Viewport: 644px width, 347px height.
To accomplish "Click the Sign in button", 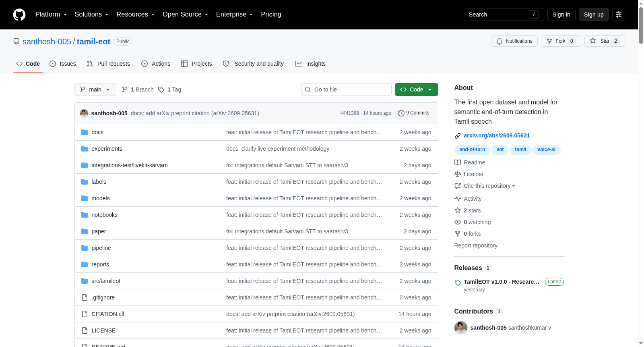I will point(561,15).
